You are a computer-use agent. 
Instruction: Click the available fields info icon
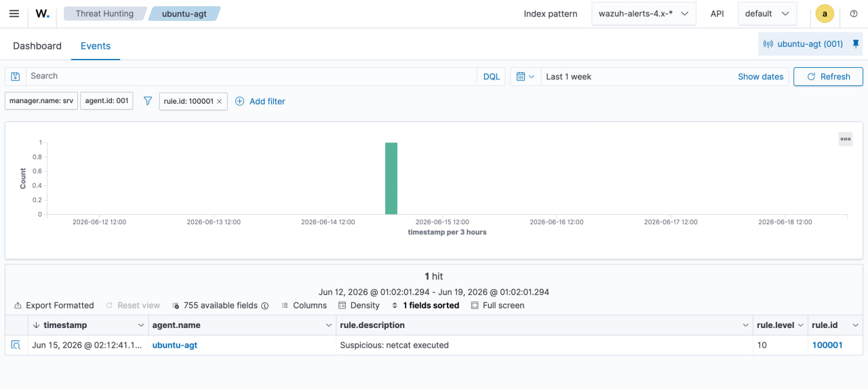tap(265, 306)
